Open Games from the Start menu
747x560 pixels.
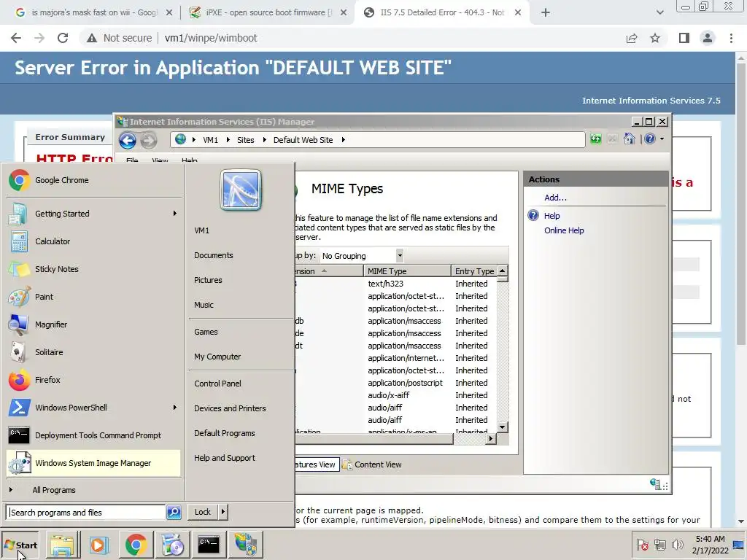(206, 332)
